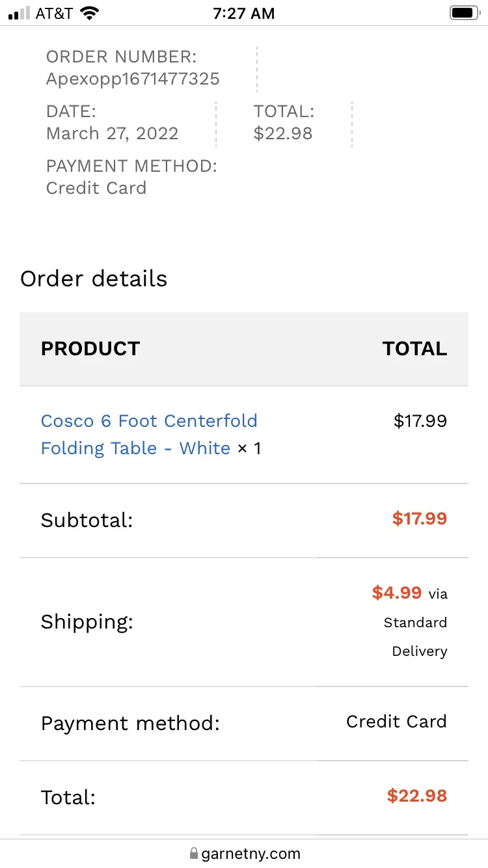Tap the $4.99 shipping cost
Image resolution: width=488 pixels, height=868 pixels.
point(397,593)
